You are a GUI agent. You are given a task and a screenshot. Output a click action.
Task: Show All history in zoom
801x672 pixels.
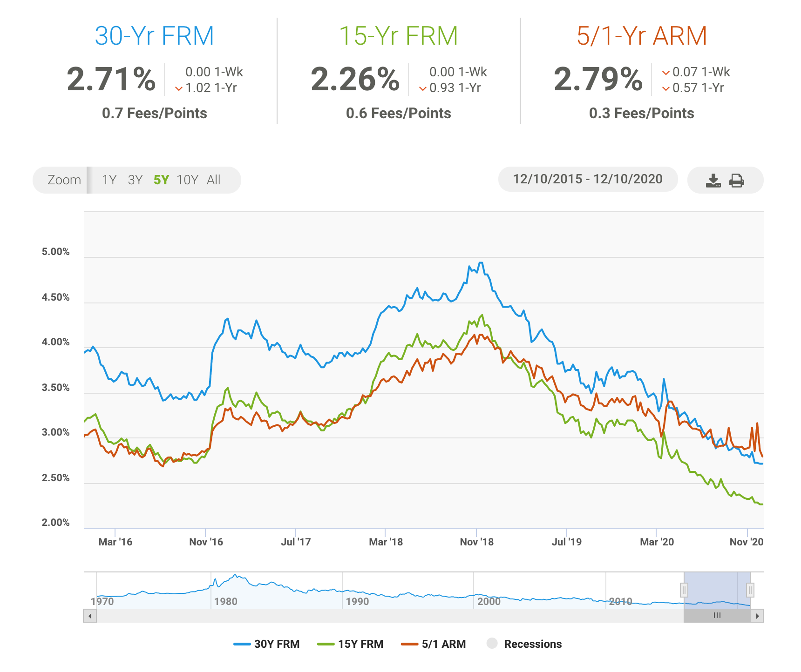click(x=214, y=180)
